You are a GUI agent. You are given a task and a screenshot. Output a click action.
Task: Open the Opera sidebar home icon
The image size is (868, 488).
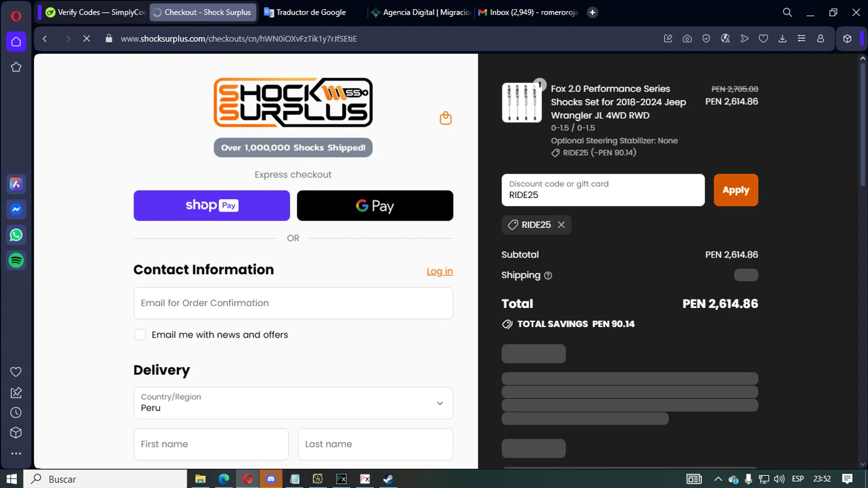[x=16, y=42]
